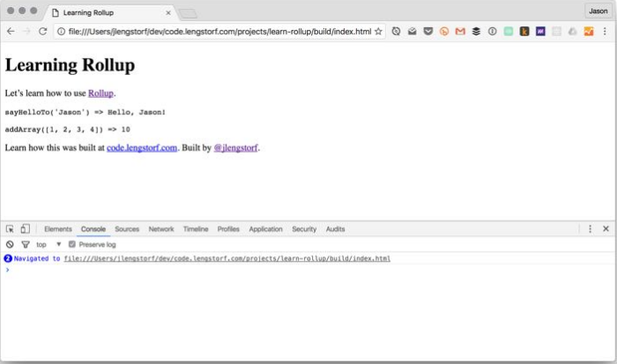
Task: Open the clock sync extension icon
Action: [x=396, y=32]
